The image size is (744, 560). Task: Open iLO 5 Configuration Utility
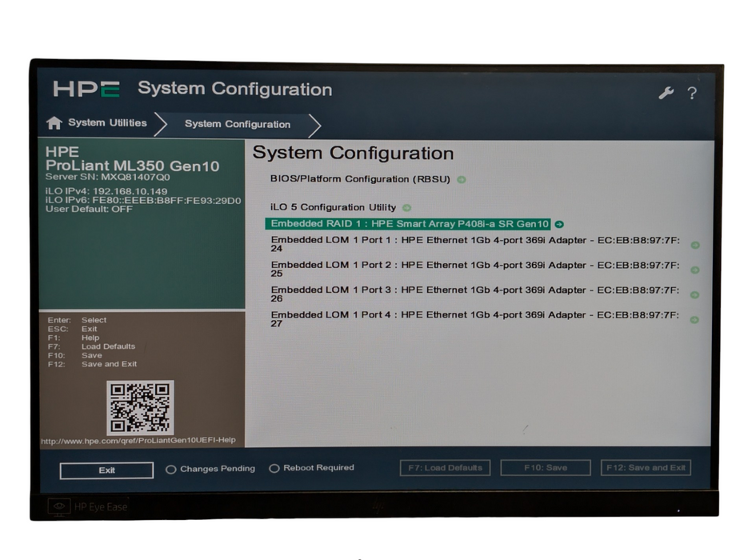(333, 207)
